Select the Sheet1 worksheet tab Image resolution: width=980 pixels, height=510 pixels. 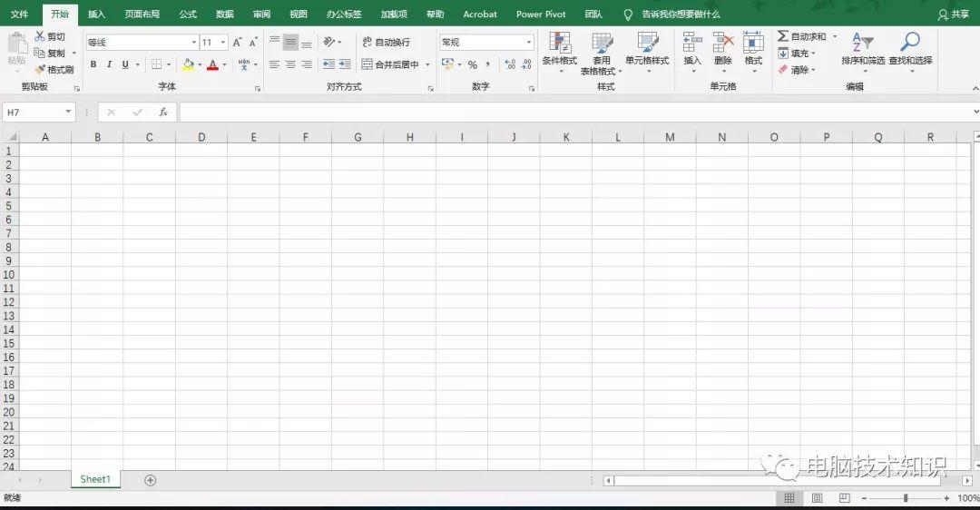click(x=95, y=479)
